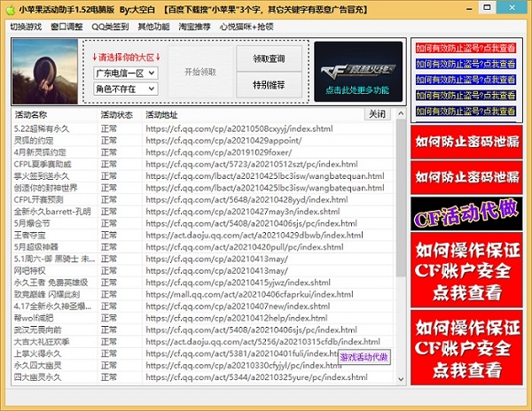Click the 游戏活动代做 popup label
Image resolution: width=532 pixels, height=411 pixels.
[x=364, y=357]
